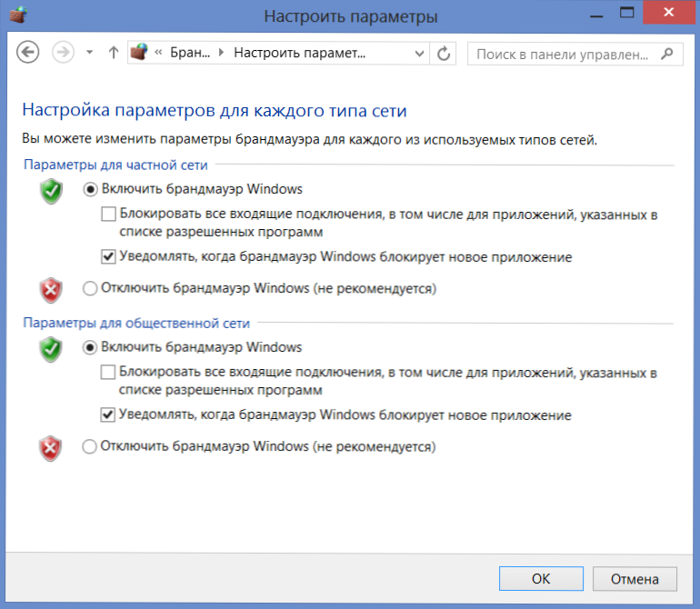The image size is (700, 609).
Task: Confirm settings with the OK button
Action: coord(541,579)
